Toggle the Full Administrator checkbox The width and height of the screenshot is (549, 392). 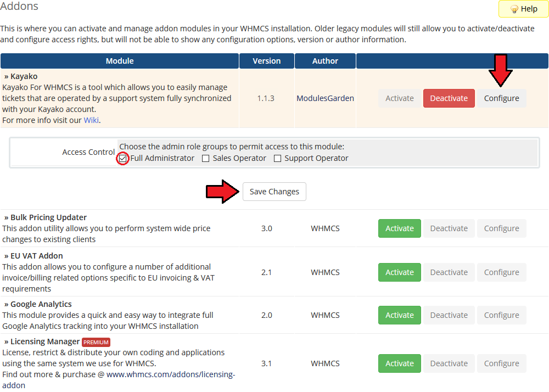[122, 159]
